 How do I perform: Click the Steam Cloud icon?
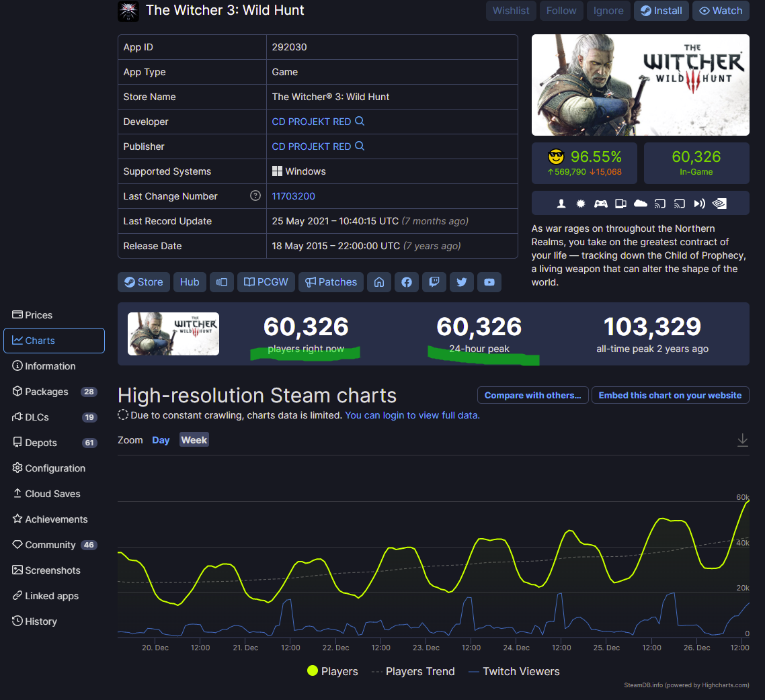click(640, 204)
